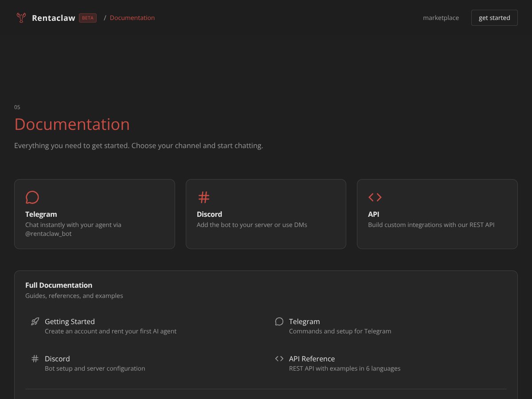Click the Rentaclaw brand name in the header

[53, 18]
